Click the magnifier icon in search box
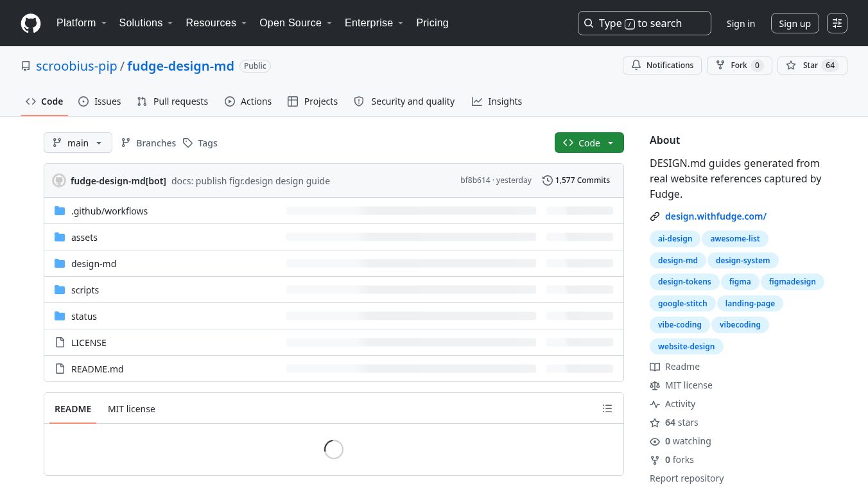The image size is (868, 488). [589, 23]
